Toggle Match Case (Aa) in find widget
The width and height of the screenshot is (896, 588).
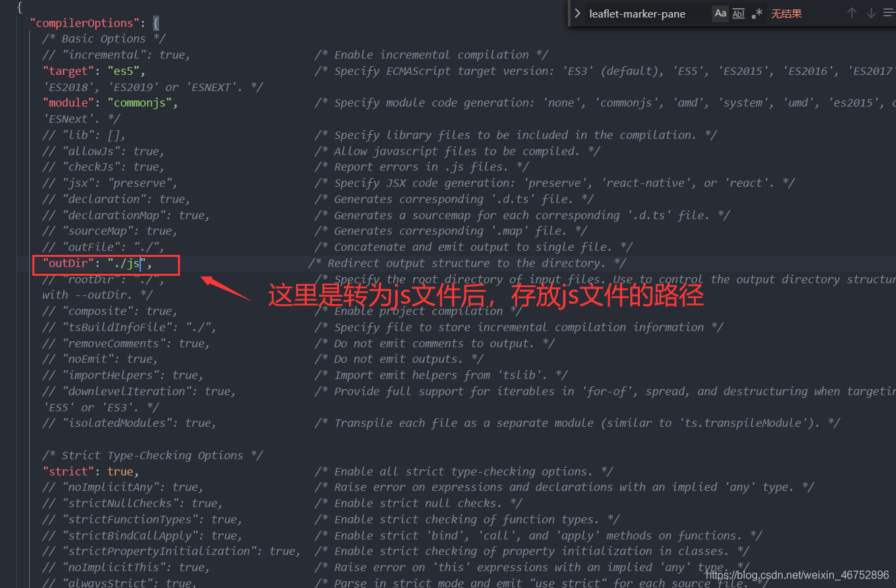(x=721, y=13)
